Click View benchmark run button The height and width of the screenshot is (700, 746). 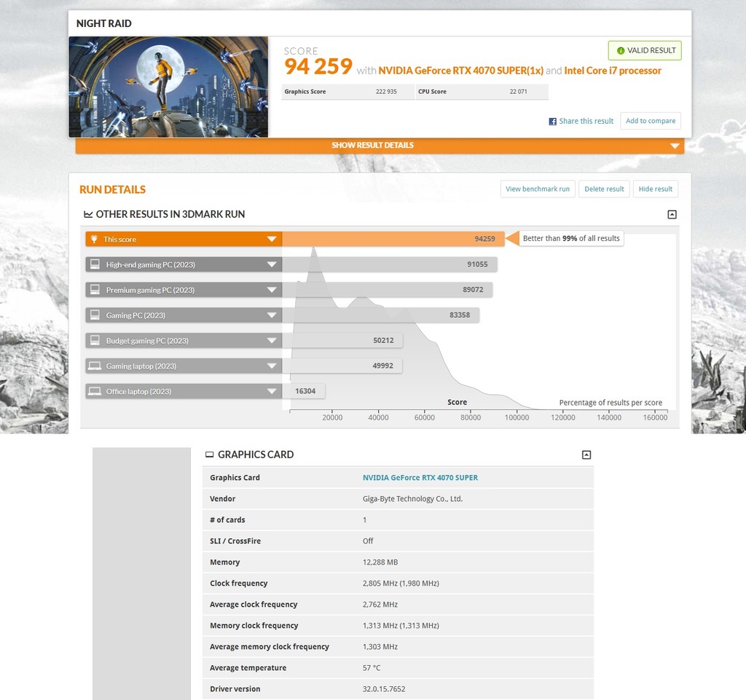point(538,189)
